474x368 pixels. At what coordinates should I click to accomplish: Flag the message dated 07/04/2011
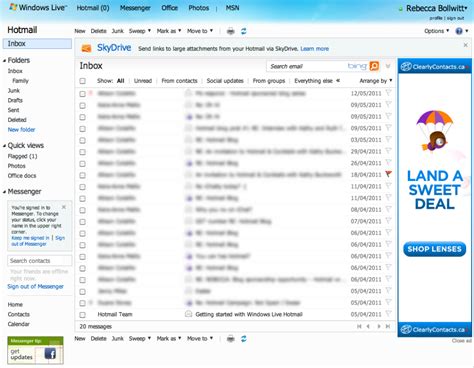(x=388, y=221)
